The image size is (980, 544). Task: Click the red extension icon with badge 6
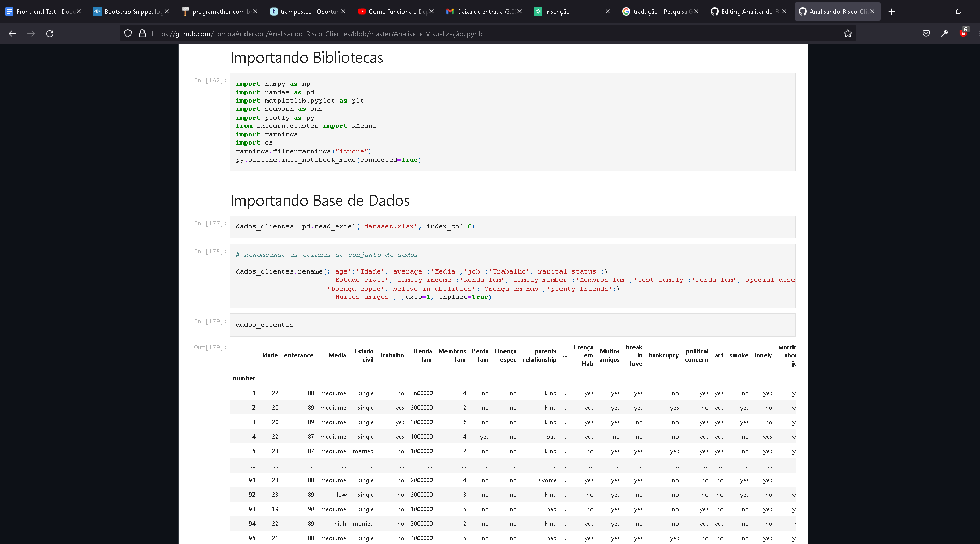pyautogui.click(x=963, y=33)
